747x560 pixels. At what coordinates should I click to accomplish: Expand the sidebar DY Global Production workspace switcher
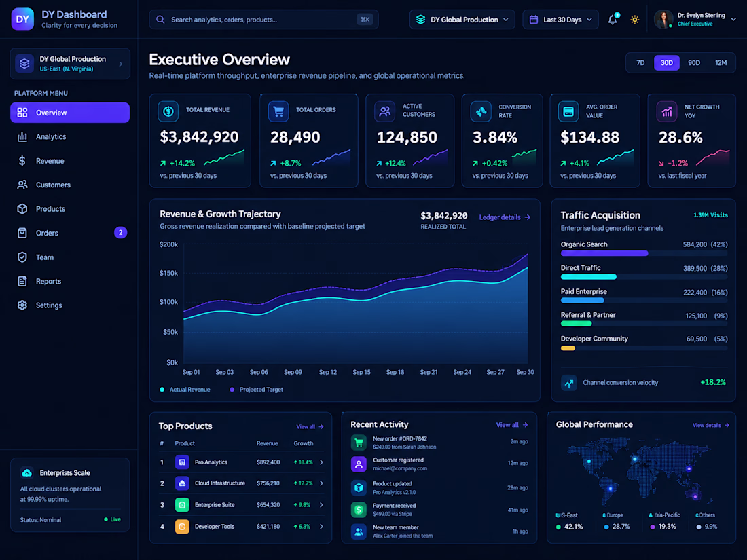pos(70,63)
